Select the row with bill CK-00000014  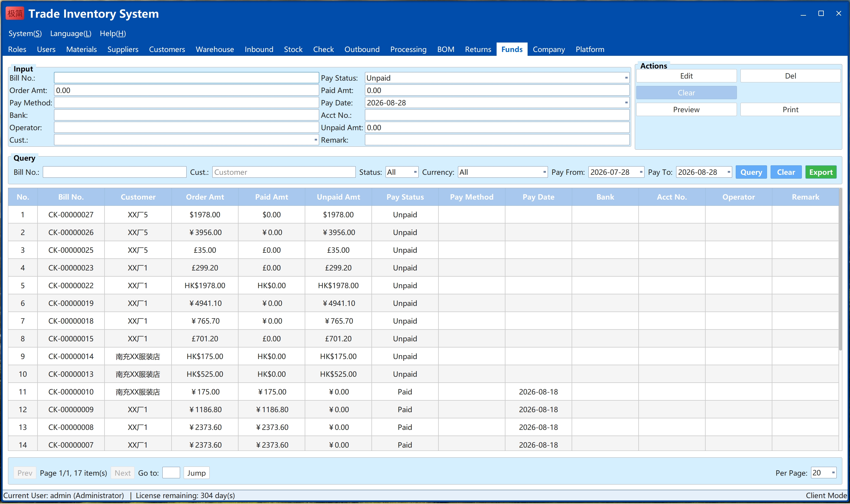pyautogui.click(x=423, y=356)
